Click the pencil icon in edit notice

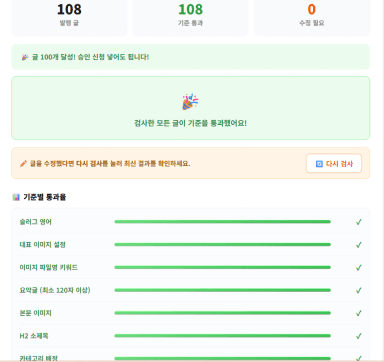coord(23,164)
